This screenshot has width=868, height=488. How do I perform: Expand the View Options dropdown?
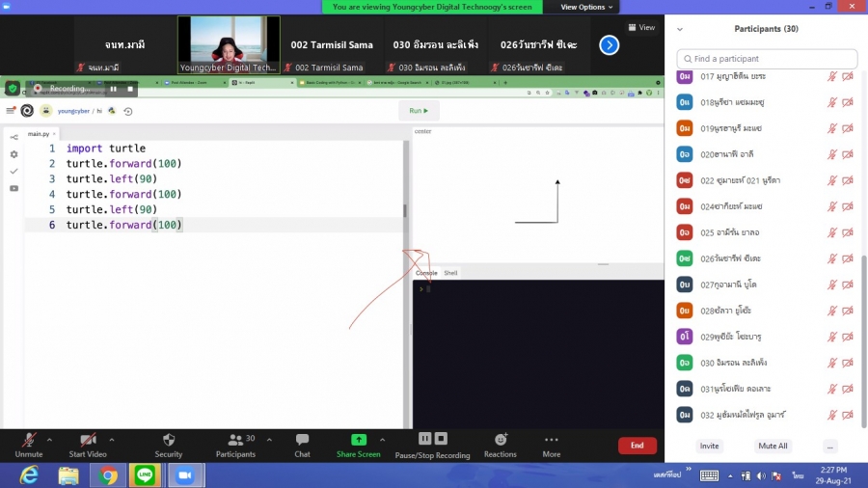click(587, 7)
